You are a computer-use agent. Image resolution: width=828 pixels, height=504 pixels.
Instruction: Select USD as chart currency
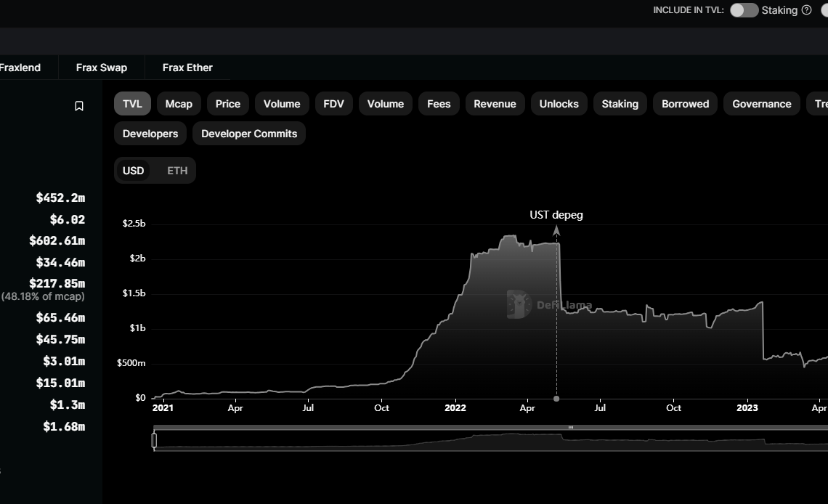point(133,171)
